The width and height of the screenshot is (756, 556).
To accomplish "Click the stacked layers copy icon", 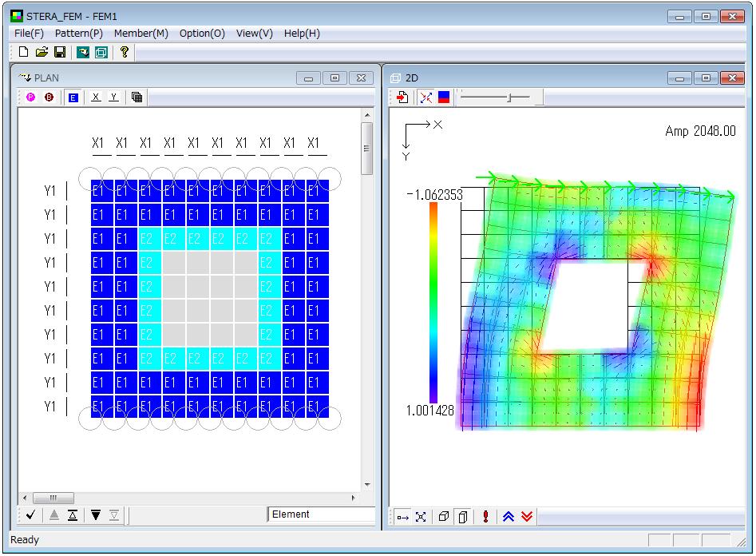I will coord(137,97).
